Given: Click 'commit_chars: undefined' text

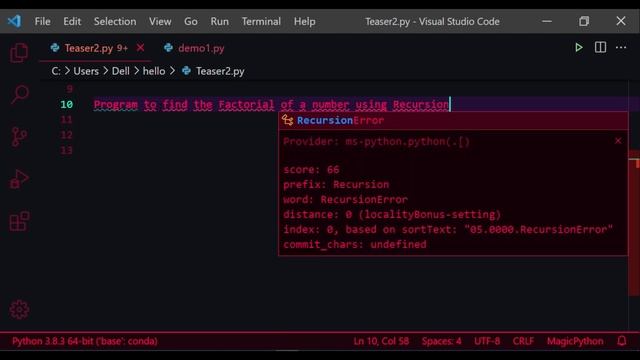Looking at the screenshot, I should [x=355, y=244].
